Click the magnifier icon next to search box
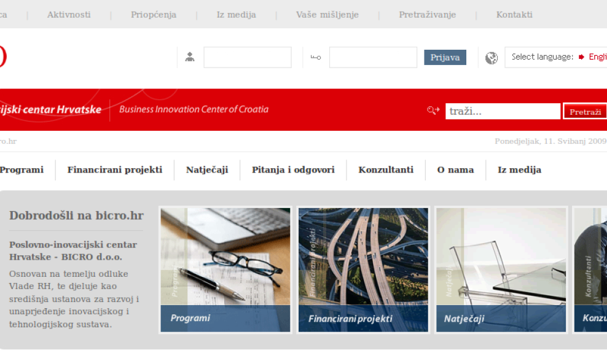This screenshot has width=607, height=364. click(433, 110)
